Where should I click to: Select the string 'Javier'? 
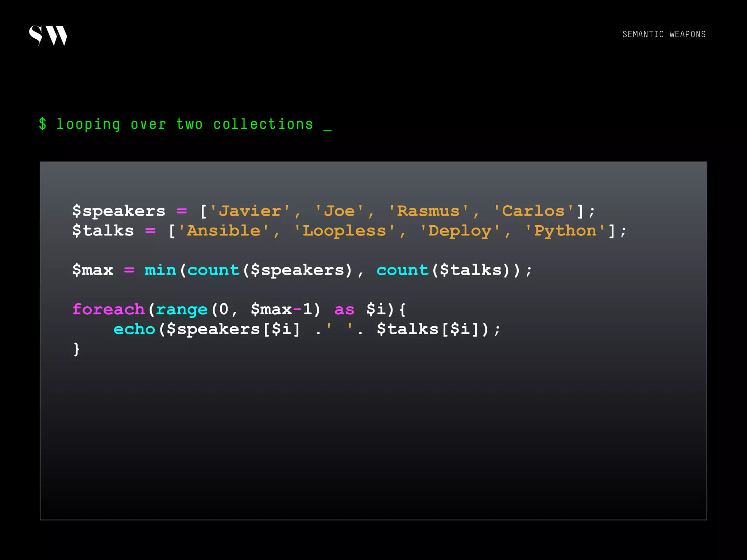pos(250,211)
